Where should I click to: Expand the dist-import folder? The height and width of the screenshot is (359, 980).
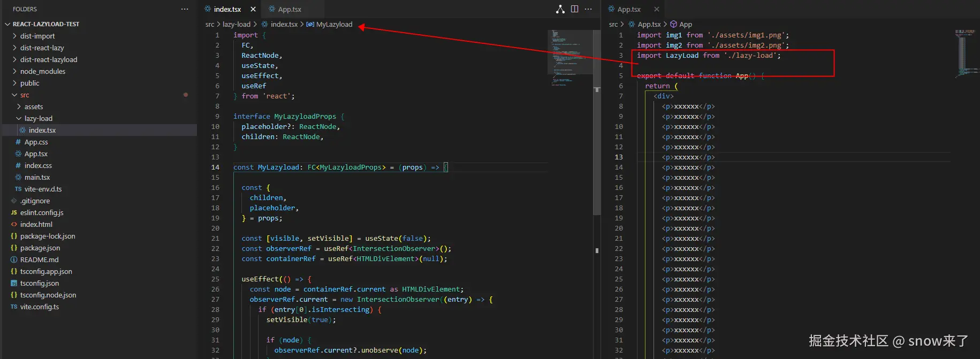click(37, 36)
